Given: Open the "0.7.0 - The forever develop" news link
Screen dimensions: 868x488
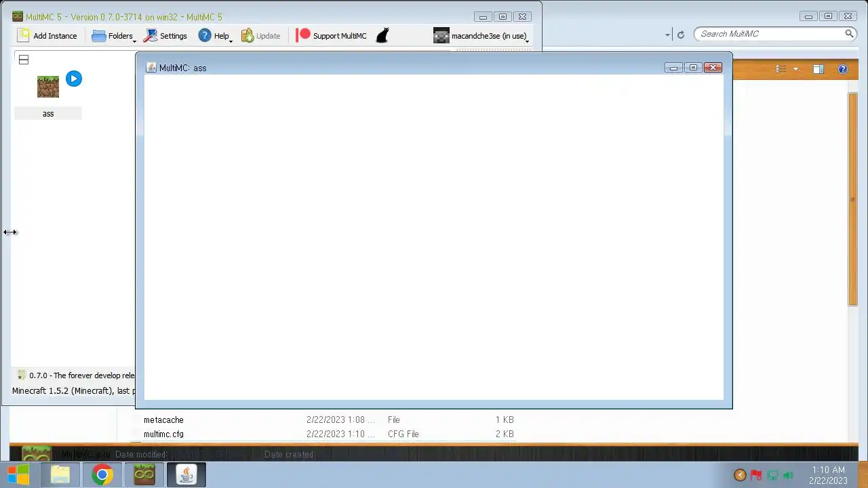Looking at the screenshot, I should (x=81, y=375).
